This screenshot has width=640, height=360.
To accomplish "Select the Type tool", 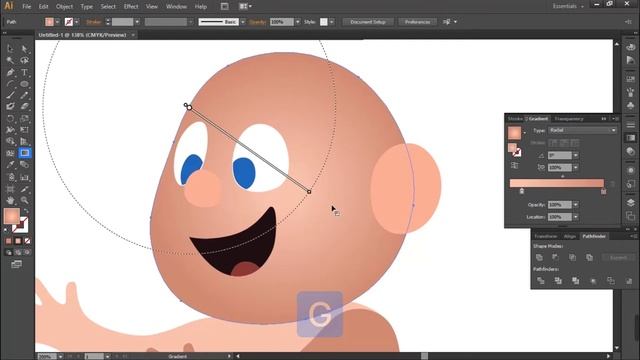I will (x=24, y=72).
